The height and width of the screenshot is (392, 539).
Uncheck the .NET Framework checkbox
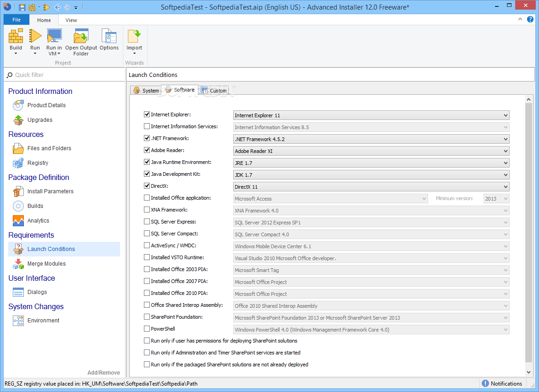click(147, 138)
